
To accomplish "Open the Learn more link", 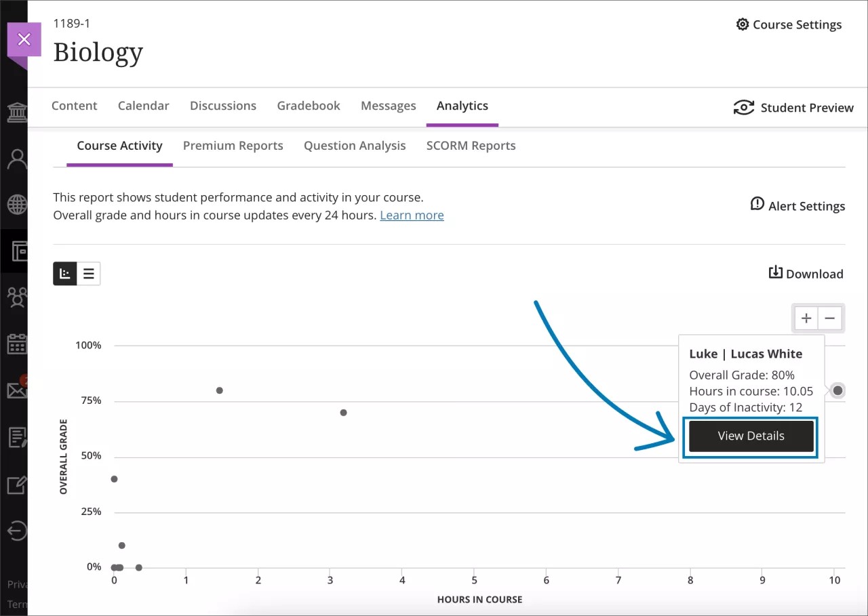I will pyautogui.click(x=412, y=215).
